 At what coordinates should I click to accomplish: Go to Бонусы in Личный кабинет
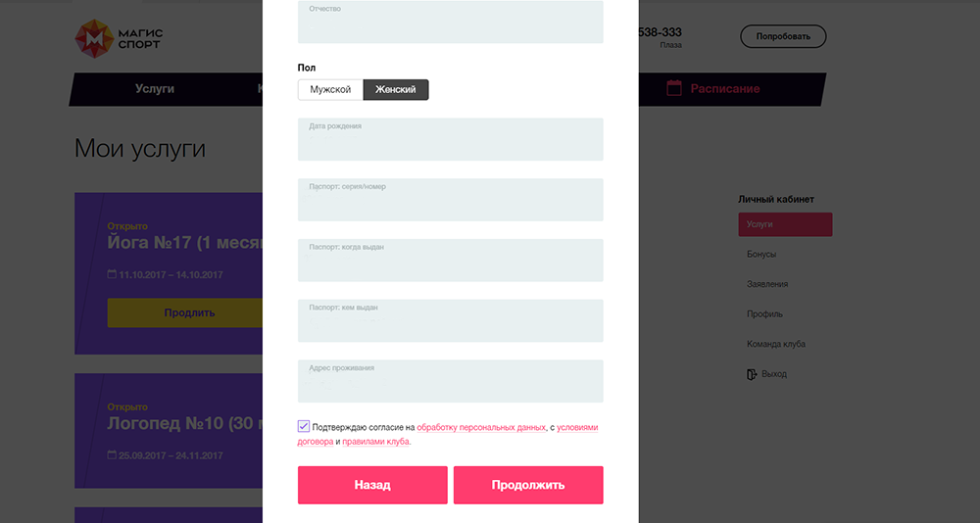761,255
